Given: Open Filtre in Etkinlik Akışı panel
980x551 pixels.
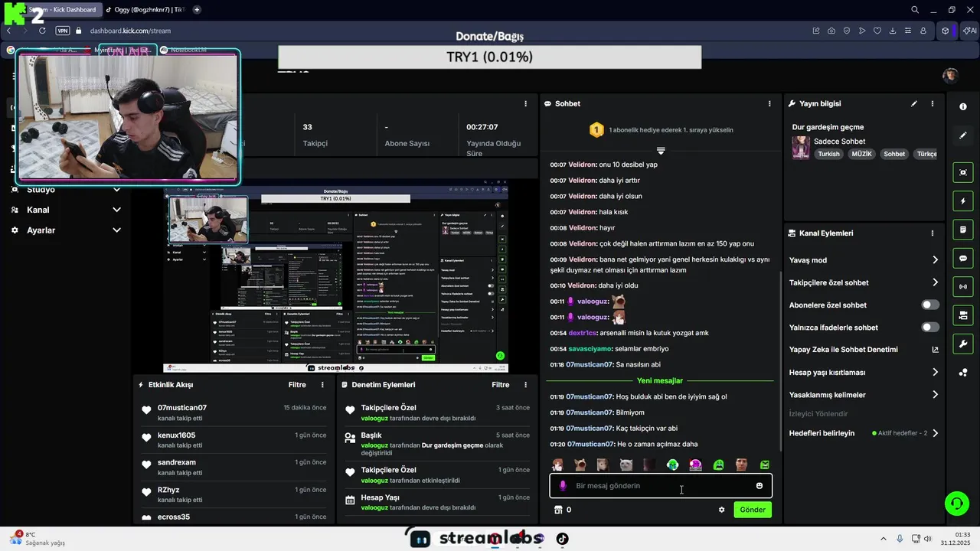Looking at the screenshot, I should pyautogui.click(x=297, y=385).
